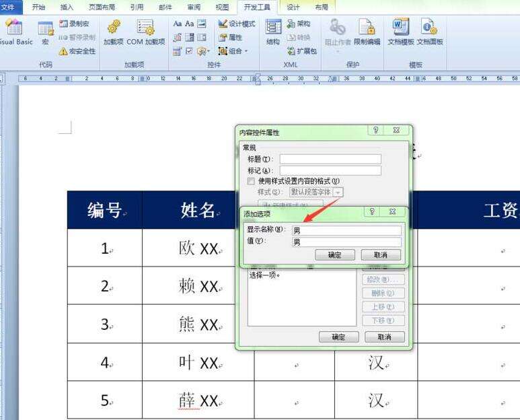520x420 pixels.
Task: Insert a checkbox content control
Action: [189, 51]
